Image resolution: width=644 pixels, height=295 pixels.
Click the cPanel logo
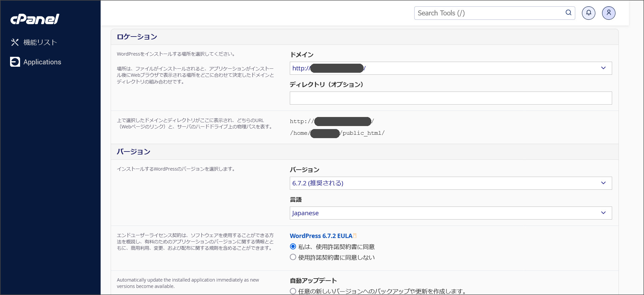tap(35, 19)
